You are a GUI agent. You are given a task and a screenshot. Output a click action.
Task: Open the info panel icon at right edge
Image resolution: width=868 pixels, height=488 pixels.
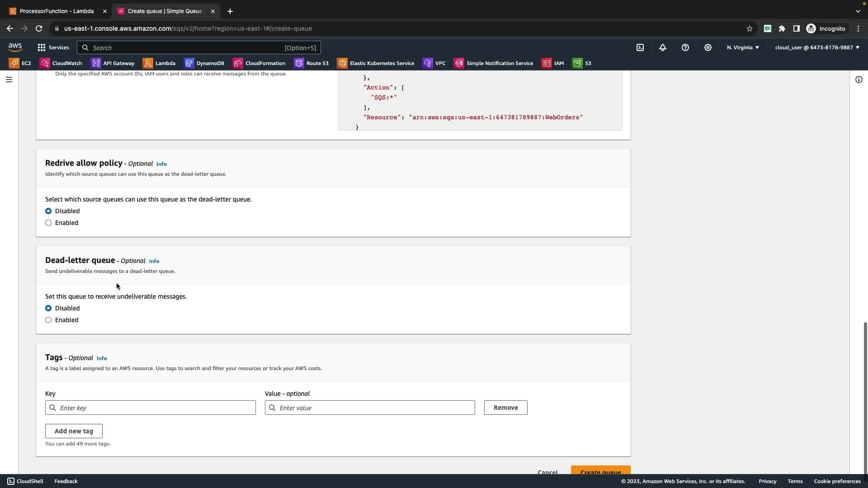click(x=859, y=80)
